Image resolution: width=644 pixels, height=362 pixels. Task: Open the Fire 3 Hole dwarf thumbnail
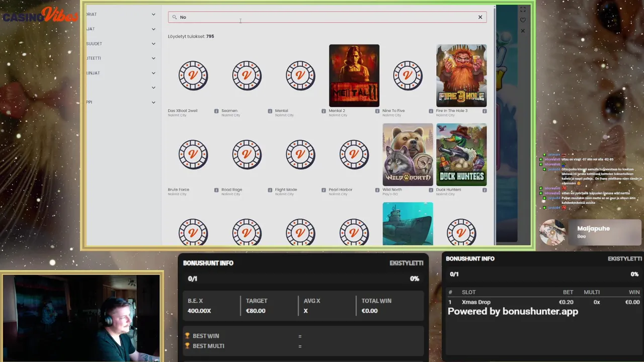click(461, 75)
